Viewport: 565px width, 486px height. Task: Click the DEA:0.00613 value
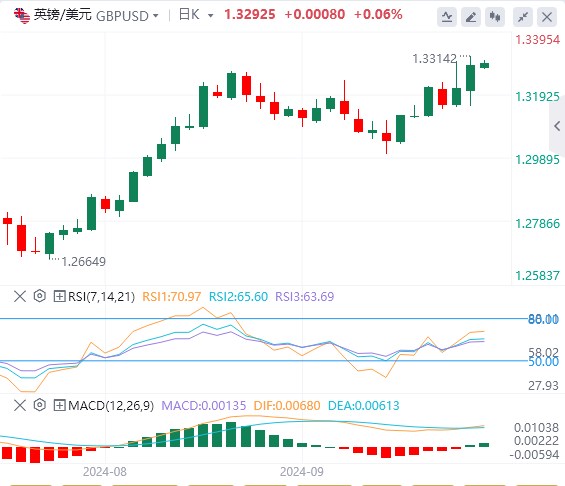364,406
